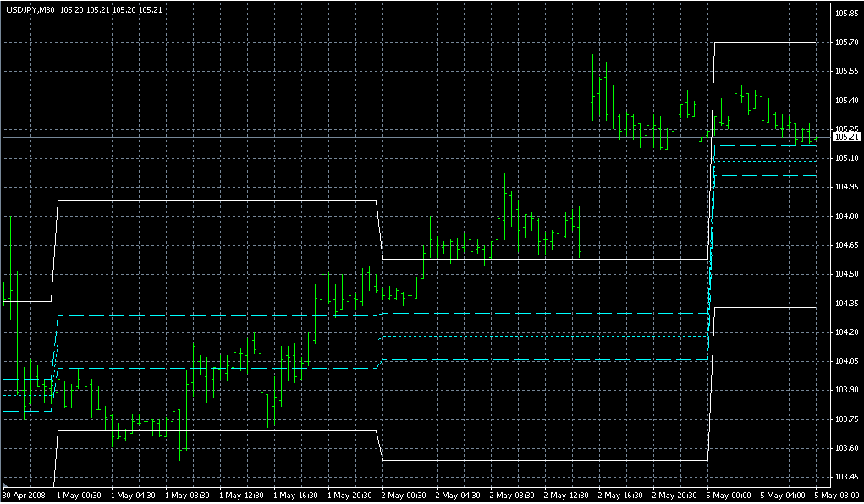The height and width of the screenshot is (504, 864).
Task: Select the 2 May 16:30 time label
Action: 620,495
